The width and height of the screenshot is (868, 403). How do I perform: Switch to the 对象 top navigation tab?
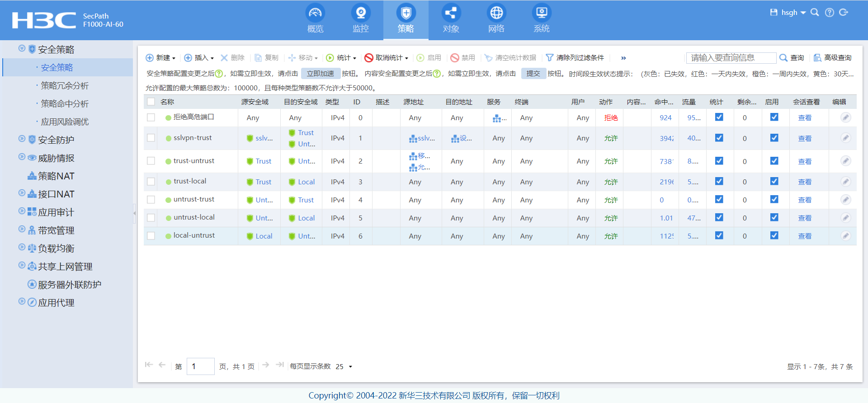coord(451,20)
